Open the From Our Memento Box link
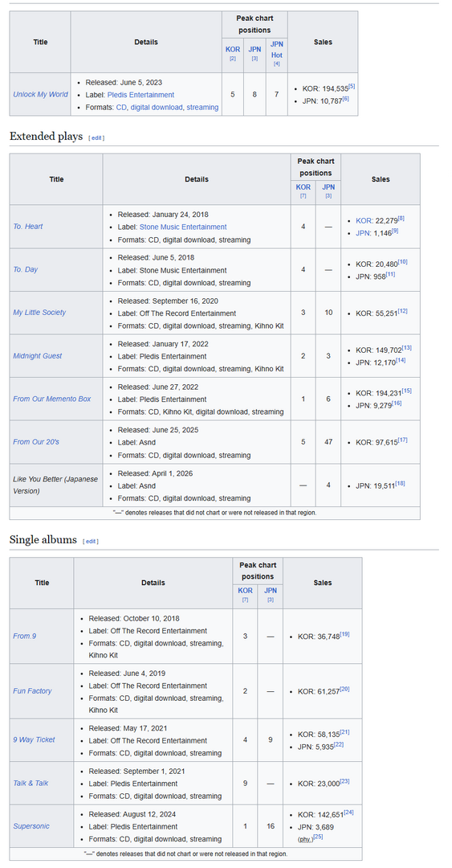This screenshot has width=452, height=868. pyautogui.click(x=52, y=399)
